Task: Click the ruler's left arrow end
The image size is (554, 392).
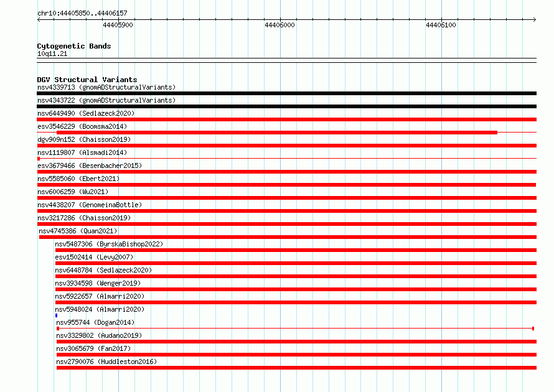Action: click(39, 19)
